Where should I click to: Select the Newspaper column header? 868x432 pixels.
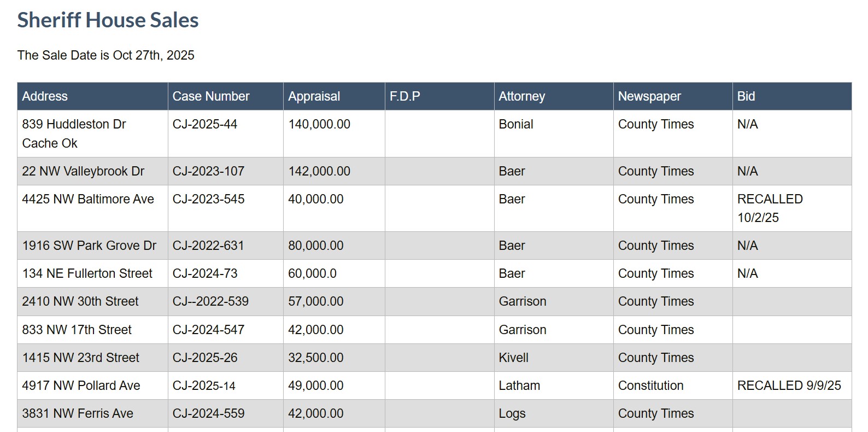[x=673, y=96]
